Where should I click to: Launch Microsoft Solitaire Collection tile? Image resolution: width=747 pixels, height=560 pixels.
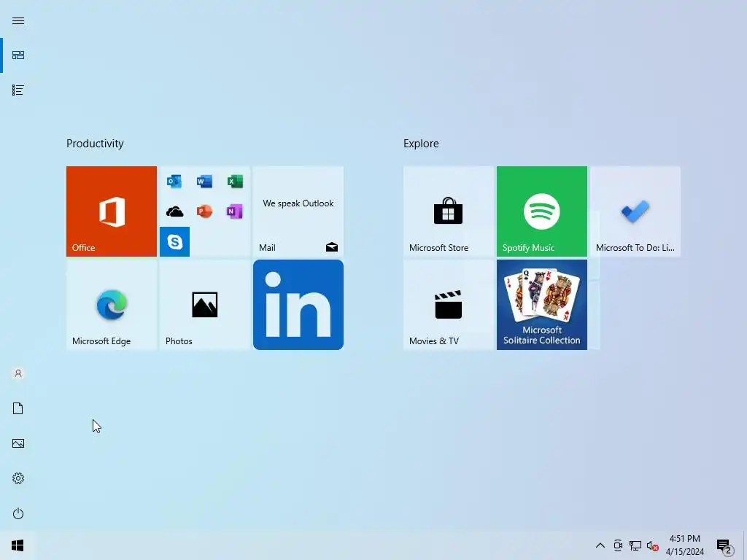point(542,305)
